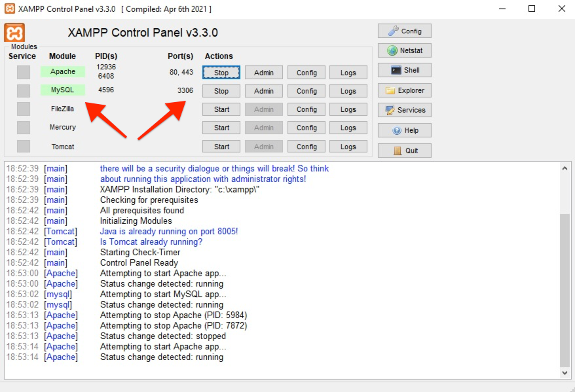
Task: Click the XAMPP orange logo in panel
Action: tap(14, 33)
